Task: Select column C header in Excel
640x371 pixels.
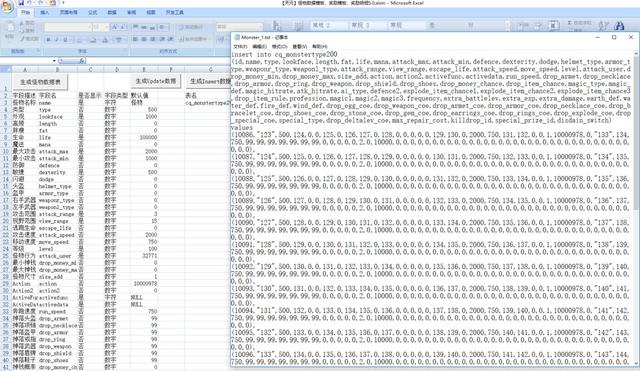Action: [91, 69]
